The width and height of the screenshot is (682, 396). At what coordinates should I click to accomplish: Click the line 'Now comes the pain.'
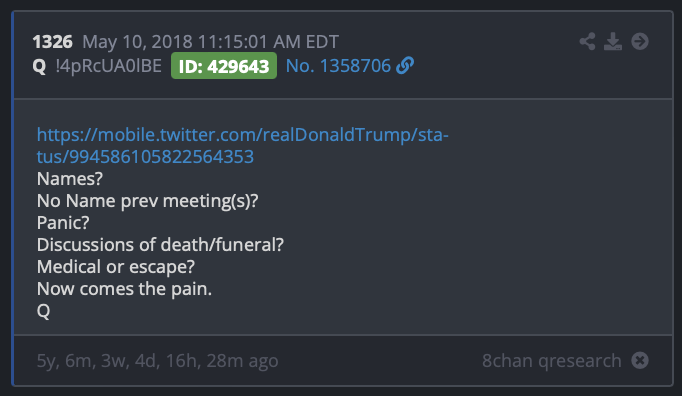124,289
